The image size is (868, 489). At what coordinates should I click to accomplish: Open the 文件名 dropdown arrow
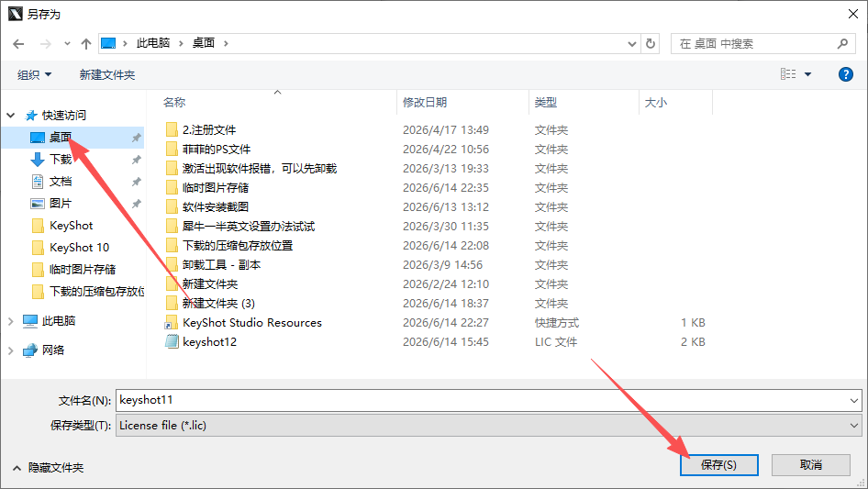(x=854, y=400)
